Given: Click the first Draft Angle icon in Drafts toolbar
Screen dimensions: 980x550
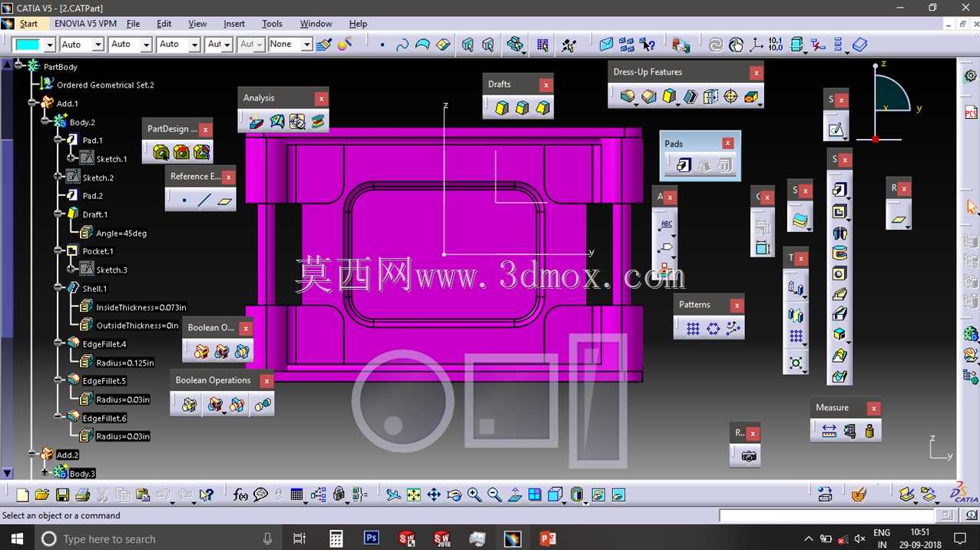Looking at the screenshot, I should click(502, 108).
